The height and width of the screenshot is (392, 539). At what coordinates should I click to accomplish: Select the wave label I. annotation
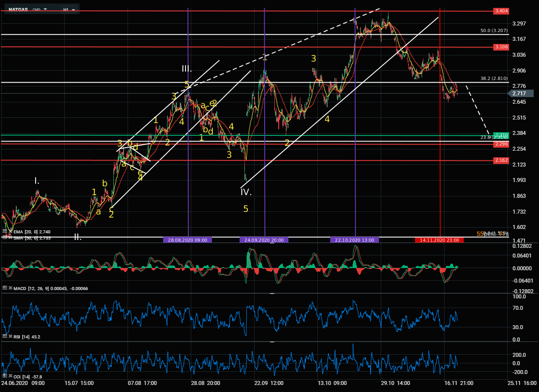[x=37, y=181]
